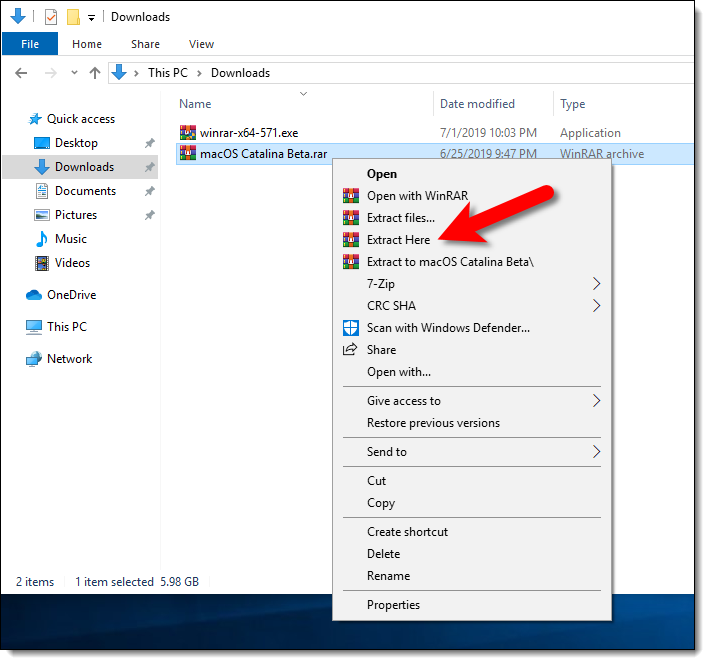Open Videos in the navigation pane
This screenshot has width=709, height=664.
click(72, 263)
